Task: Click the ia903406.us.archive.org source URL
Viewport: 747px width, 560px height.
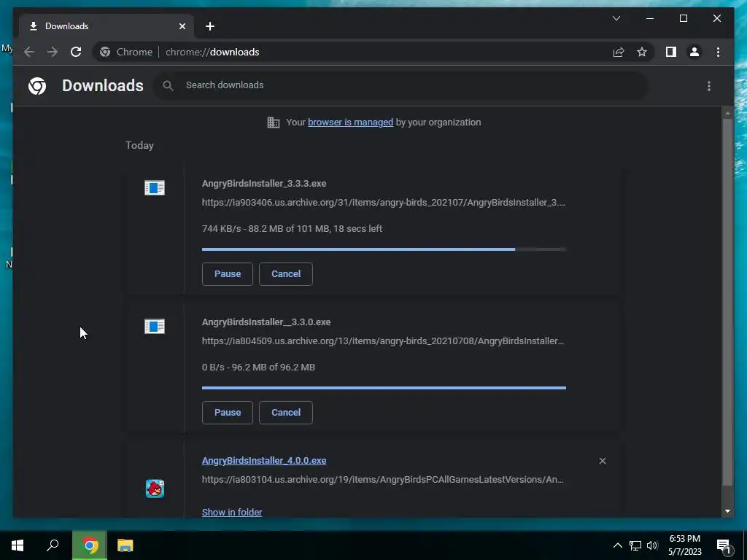Action: click(384, 203)
